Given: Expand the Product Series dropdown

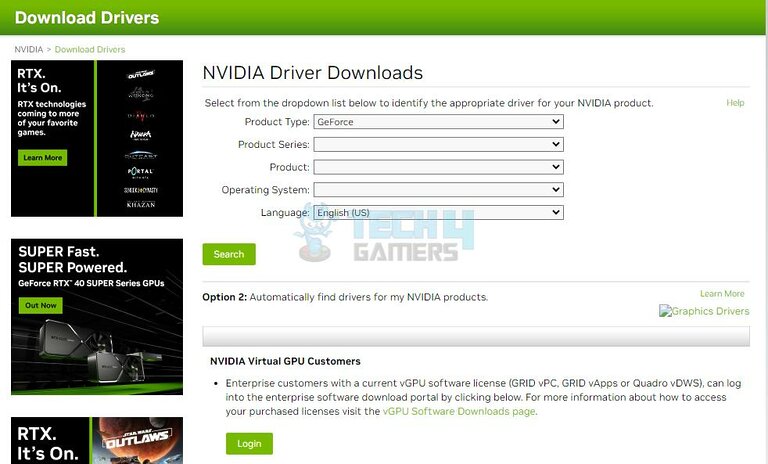Looking at the screenshot, I should coord(438,144).
